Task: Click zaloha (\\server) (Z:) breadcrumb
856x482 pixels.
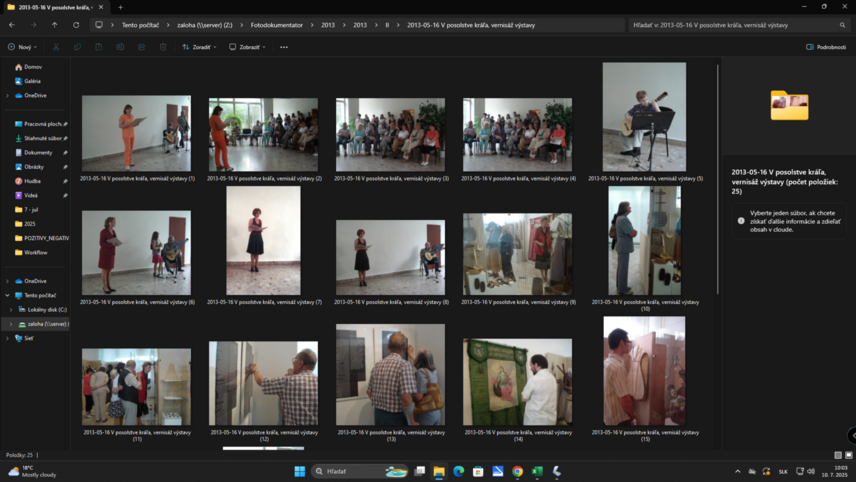Action: 204,25
